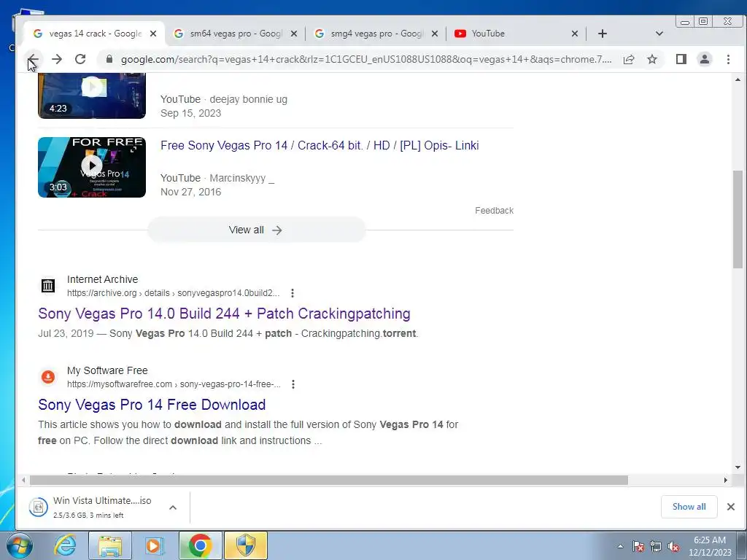View site info via the padlock icon
Viewport: 747px width, 560px height.
pyautogui.click(x=109, y=59)
